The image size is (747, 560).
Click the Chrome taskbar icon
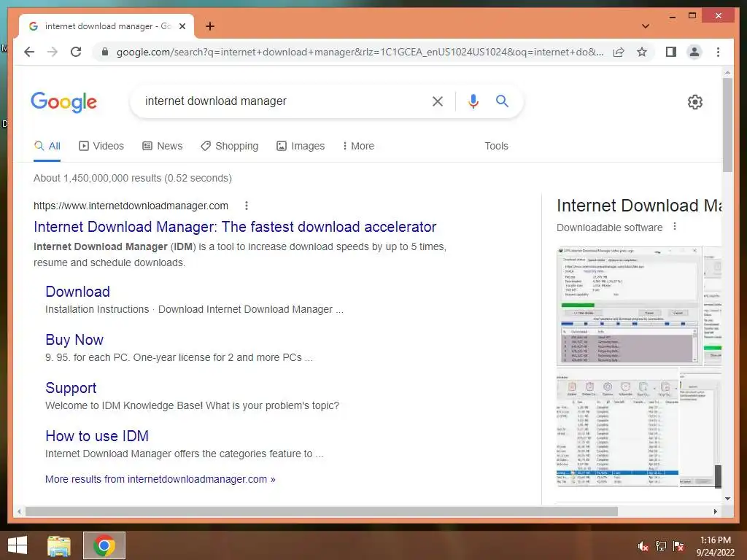pos(104,545)
